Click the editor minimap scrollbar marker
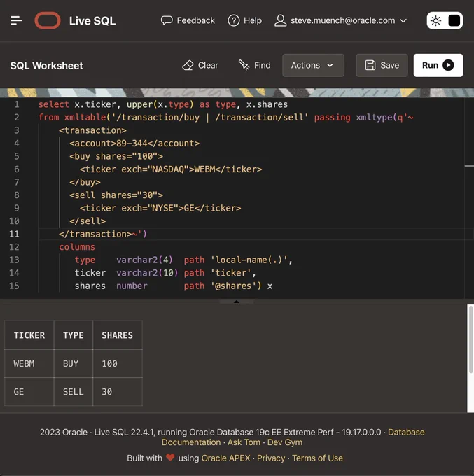 (469, 166)
